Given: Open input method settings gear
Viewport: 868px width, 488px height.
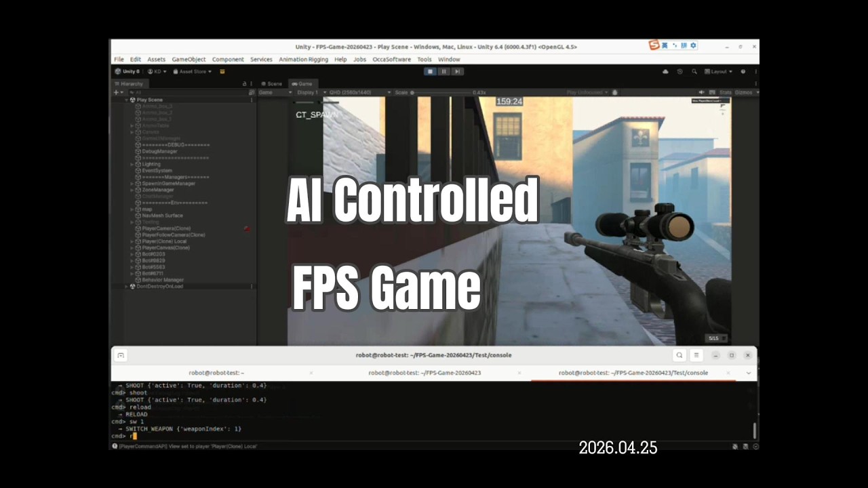Looking at the screenshot, I should (693, 45).
